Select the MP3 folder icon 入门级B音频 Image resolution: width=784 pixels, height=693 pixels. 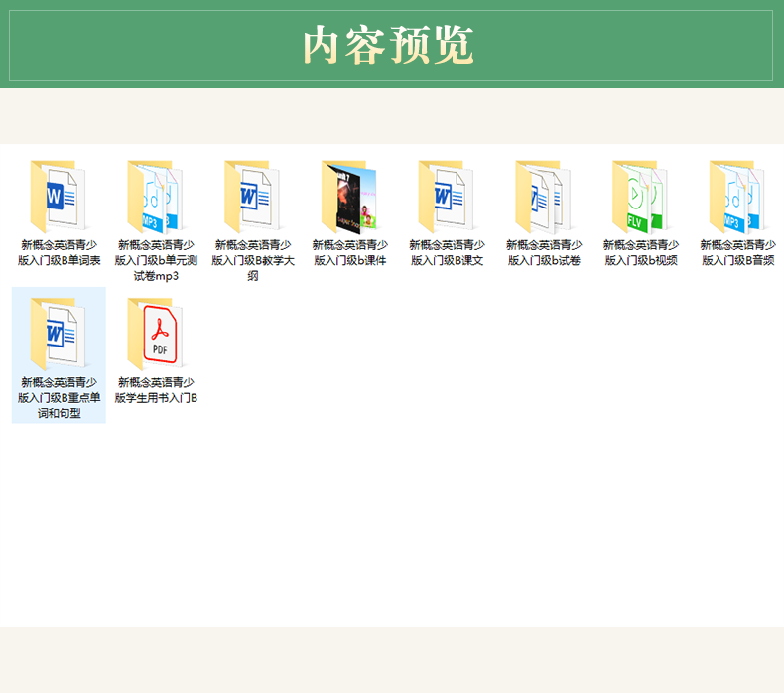point(737,197)
